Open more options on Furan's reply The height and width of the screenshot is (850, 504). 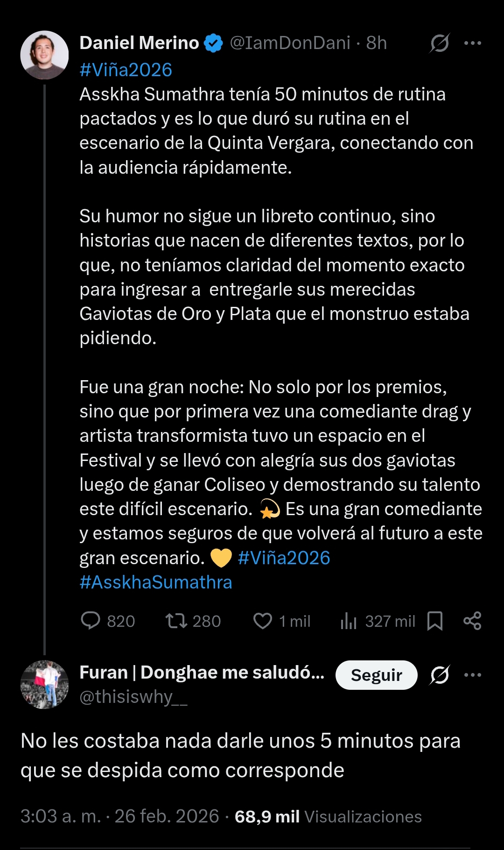[x=472, y=675]
